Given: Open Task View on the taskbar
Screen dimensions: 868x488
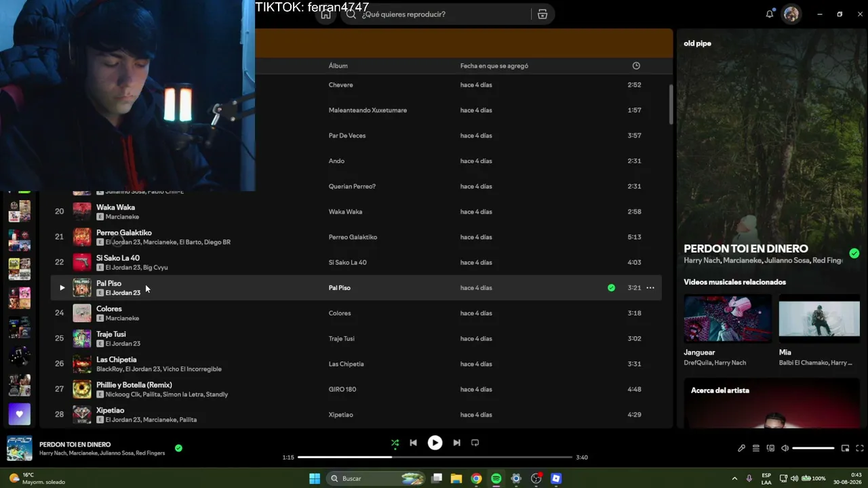Looking at the screenshot, I should 437,479.
